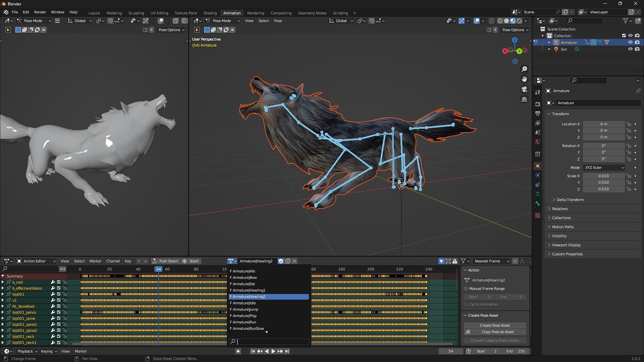Toggle camera view icon in viewport
Image resolution: width=644 pixels, height=362 pixels.
(524, 89)
